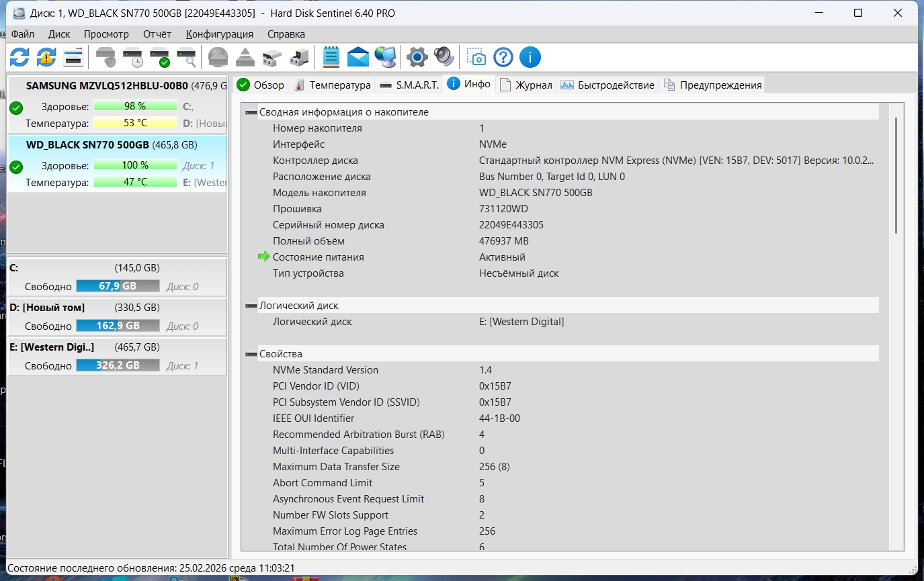Click the D: free space bar 162,9 GB
Viewport: 924px width, 581px height.
point(118,326)
